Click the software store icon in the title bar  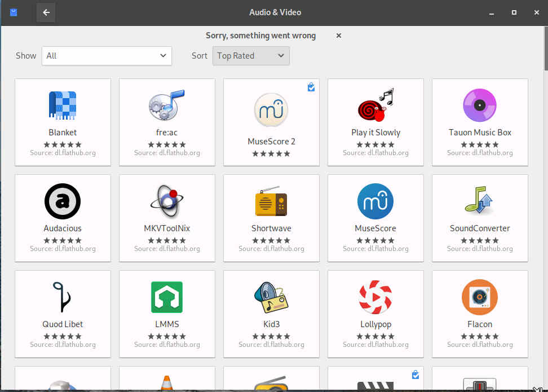tap(14, 12)
